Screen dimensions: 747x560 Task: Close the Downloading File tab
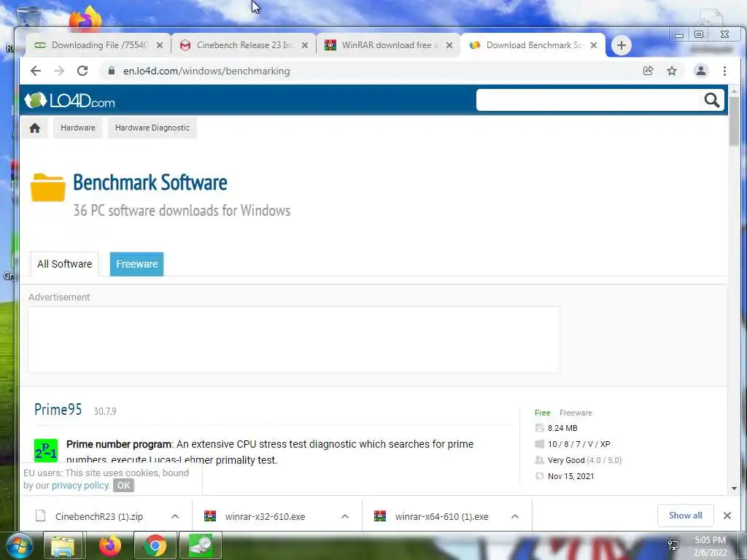[160, 45]
